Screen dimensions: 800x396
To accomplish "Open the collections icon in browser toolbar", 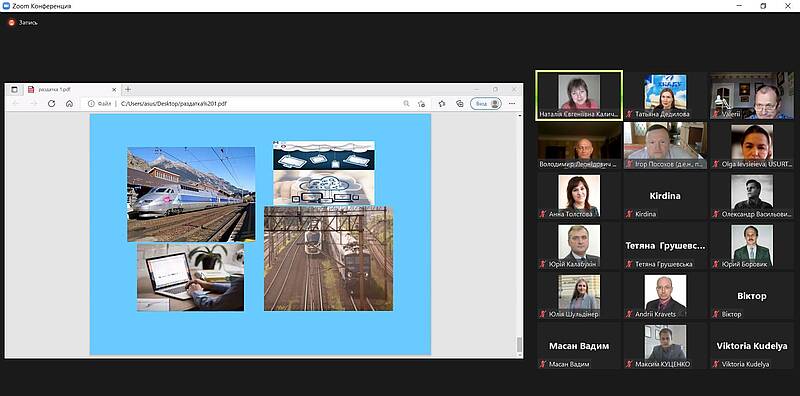I will 460,104.
